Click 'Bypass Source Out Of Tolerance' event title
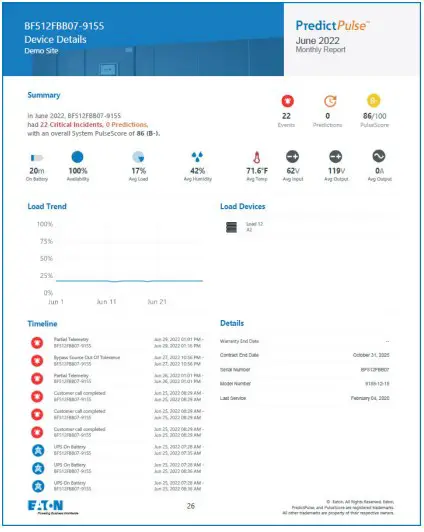The width and height of the screenshot is (424, 532). (x=87, y=358)
